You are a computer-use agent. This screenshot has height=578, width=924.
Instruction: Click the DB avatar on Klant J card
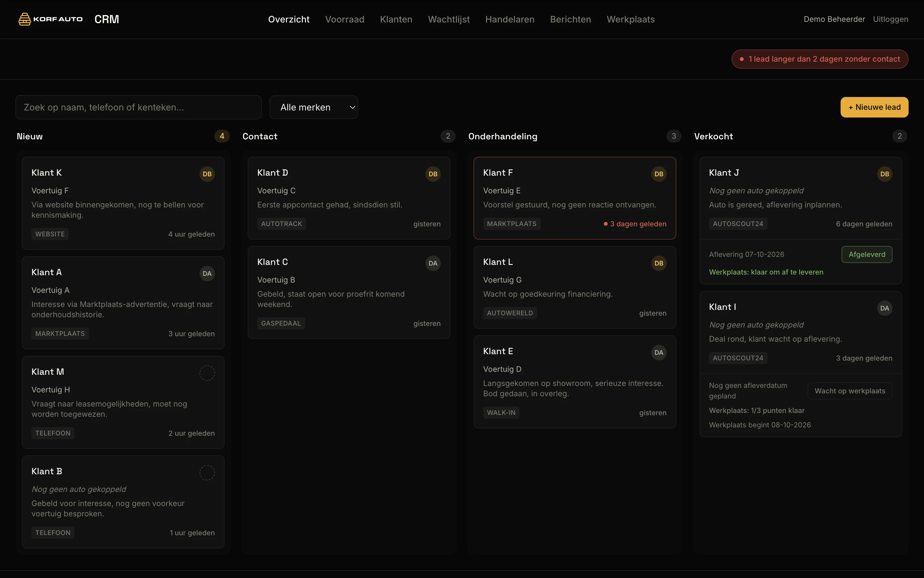pos(885,174)
